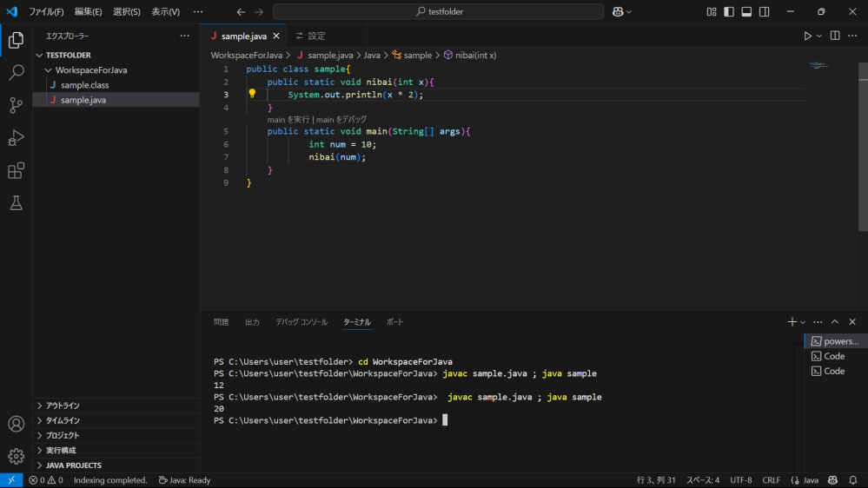The width and height of the screenshot is (868, 488).
Task: Go forward with the navigation arrow
Action: 259,11
